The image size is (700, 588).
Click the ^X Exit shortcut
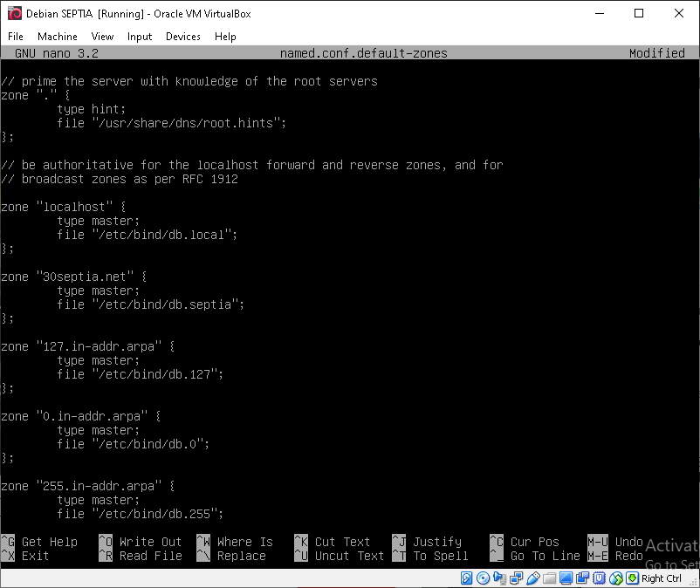pyautogui.click(x=25, y=556)
